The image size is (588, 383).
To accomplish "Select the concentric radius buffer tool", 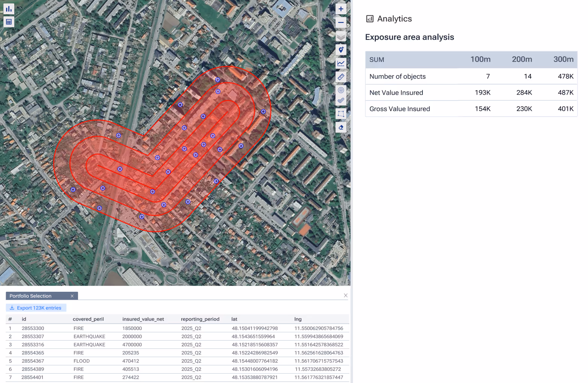I will click(x=341, y=90).
